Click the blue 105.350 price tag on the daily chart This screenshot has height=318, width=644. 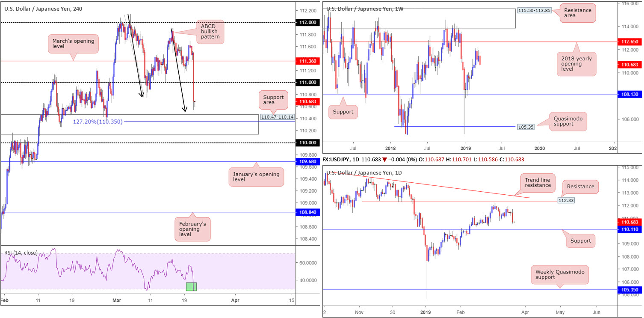630,290
